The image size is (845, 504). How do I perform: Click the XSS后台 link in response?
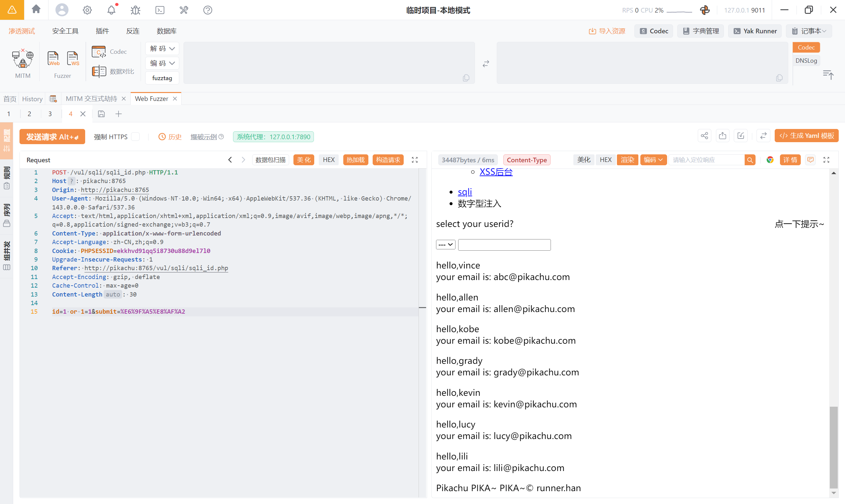point(496,172)
